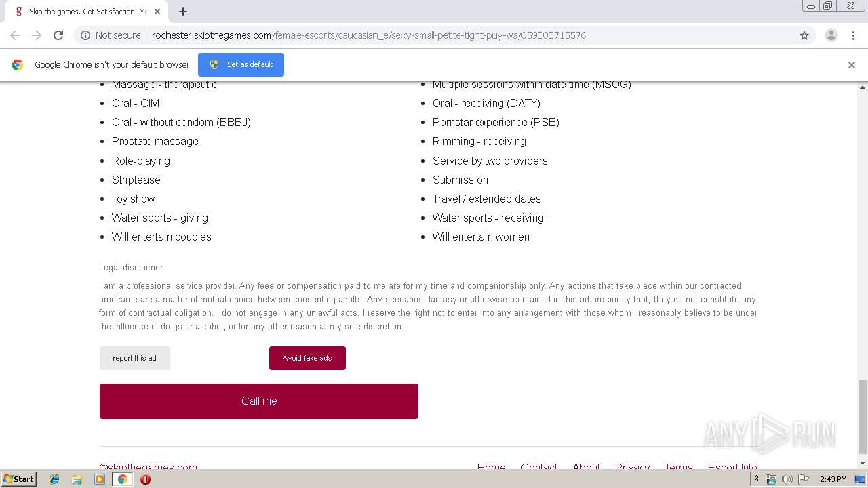
Task: Click the scrollbar down arrow
Action: tap(863, 464)
